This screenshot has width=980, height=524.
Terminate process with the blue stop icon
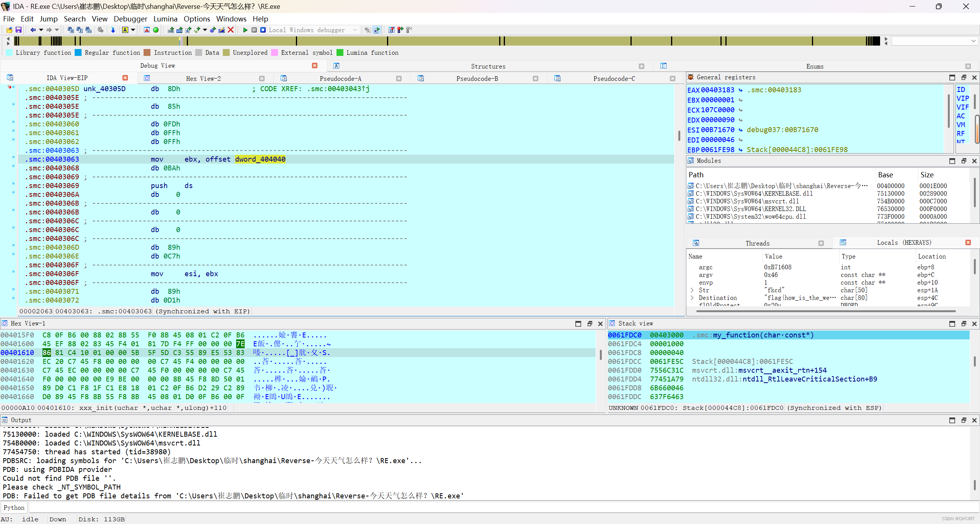point(263,30)
